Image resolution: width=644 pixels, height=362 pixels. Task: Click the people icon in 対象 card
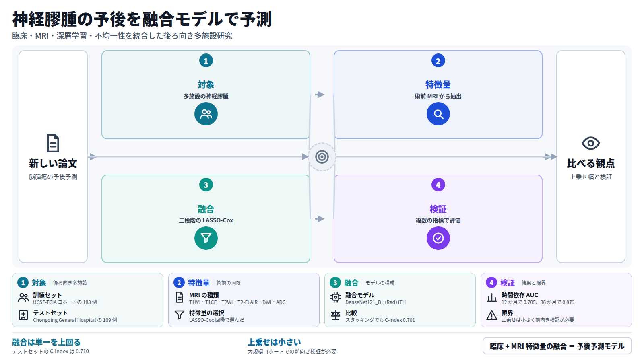coord(206,114)
